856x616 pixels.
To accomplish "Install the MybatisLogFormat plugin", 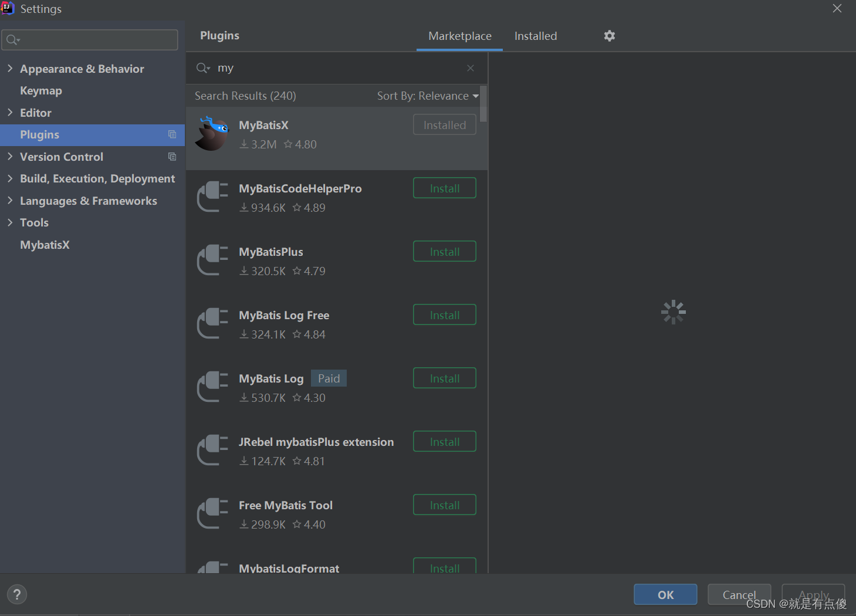I will tap(445, 566).
